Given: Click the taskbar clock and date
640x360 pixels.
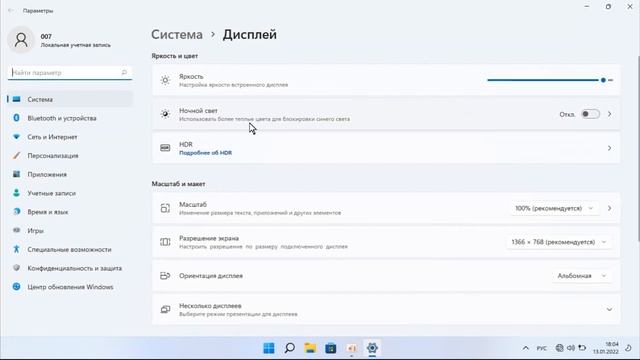Looking at the screenshot, I should pos(606,348).
